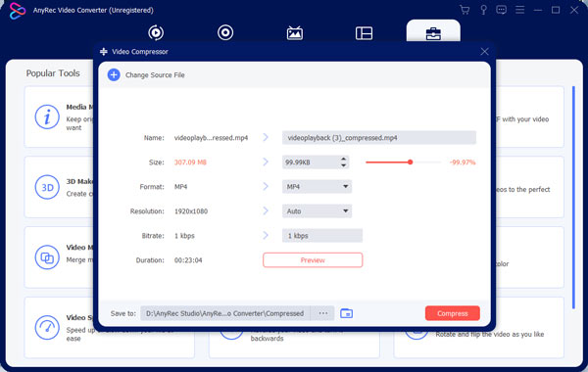Viewport: 588px width, 372px height.
Task: Open the feedback chat icon
Action: click(501, 10)
